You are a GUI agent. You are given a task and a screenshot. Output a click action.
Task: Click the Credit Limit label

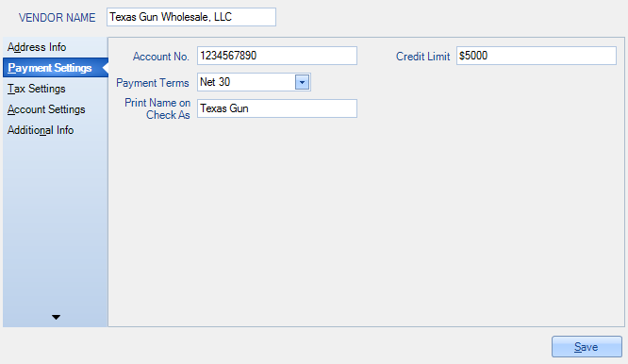(423, 57)
